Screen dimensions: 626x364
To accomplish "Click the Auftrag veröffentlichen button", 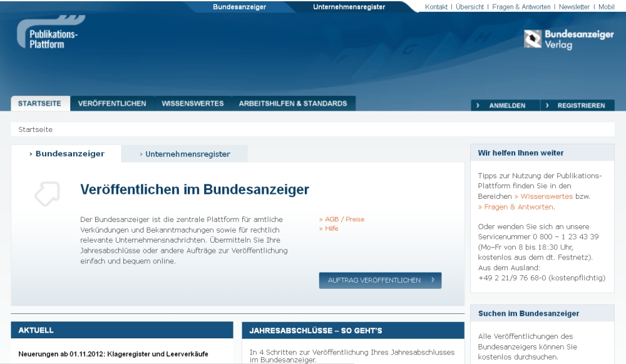I will click(x=380, y=280).
